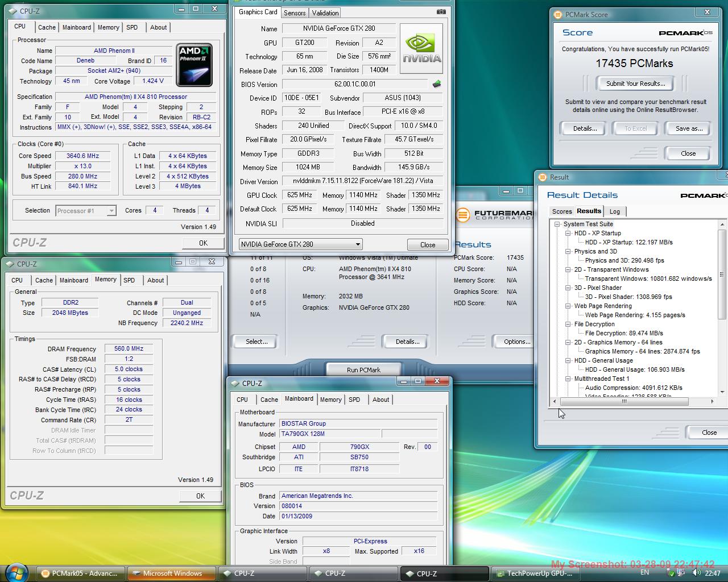Click OK in the CPU-Z Memory window
Screen dimensions: 728x582
200,496
